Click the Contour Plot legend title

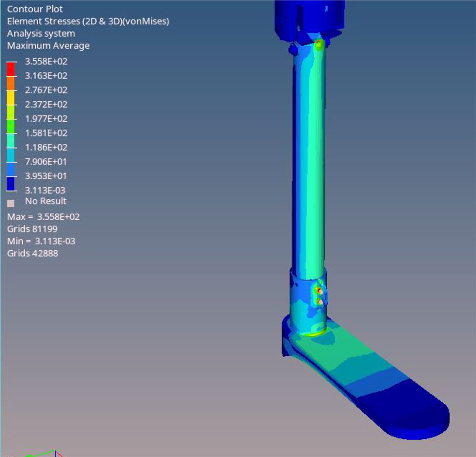[x=35, y=9]
